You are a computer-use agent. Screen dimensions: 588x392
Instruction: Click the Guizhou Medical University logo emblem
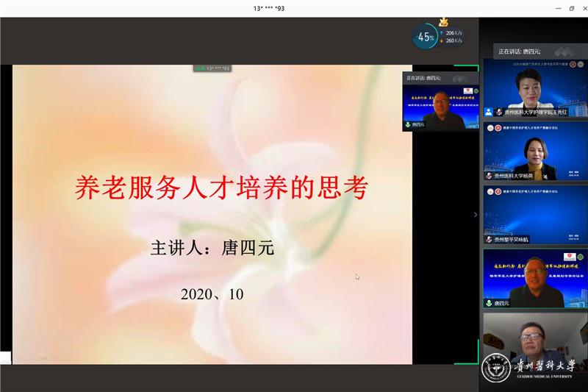point(496,367)
